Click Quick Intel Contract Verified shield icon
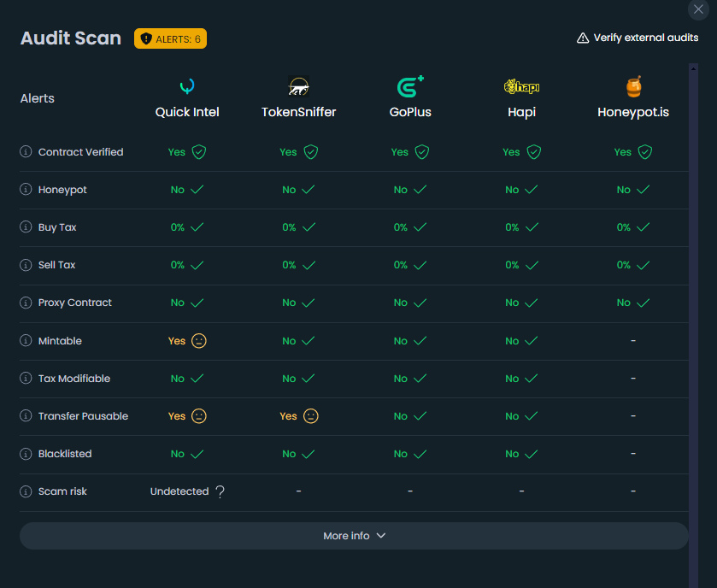 point(199,152)
